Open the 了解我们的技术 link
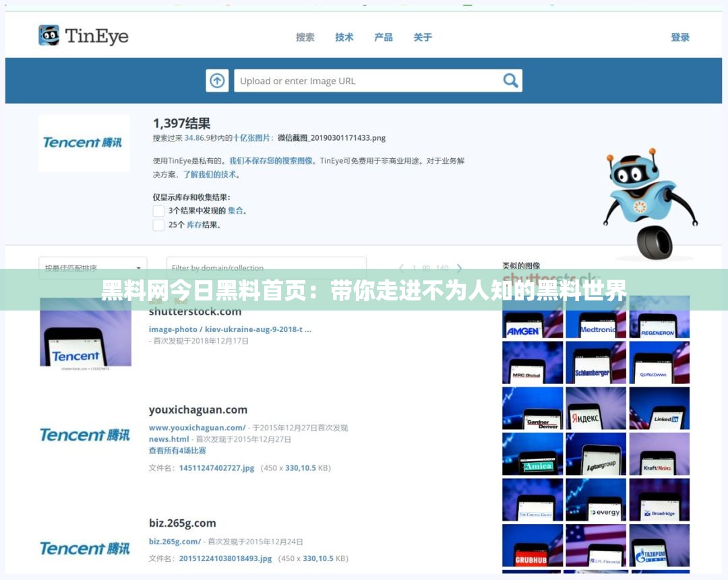Viewport: 728px width, 580px height. pos(210,174)
